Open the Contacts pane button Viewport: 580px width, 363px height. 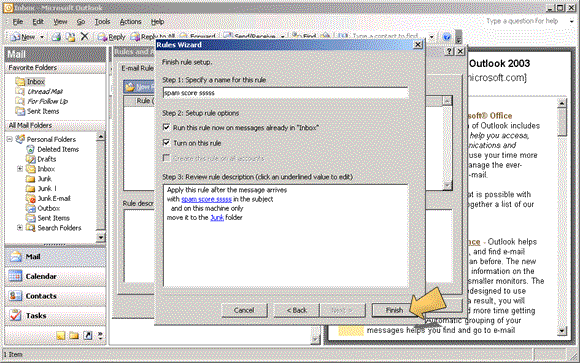point(55,296)
